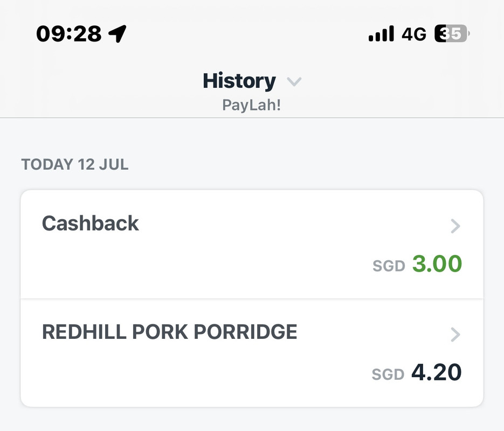
Task: Tap the SGD label beside 4.20
Action: 388,374
